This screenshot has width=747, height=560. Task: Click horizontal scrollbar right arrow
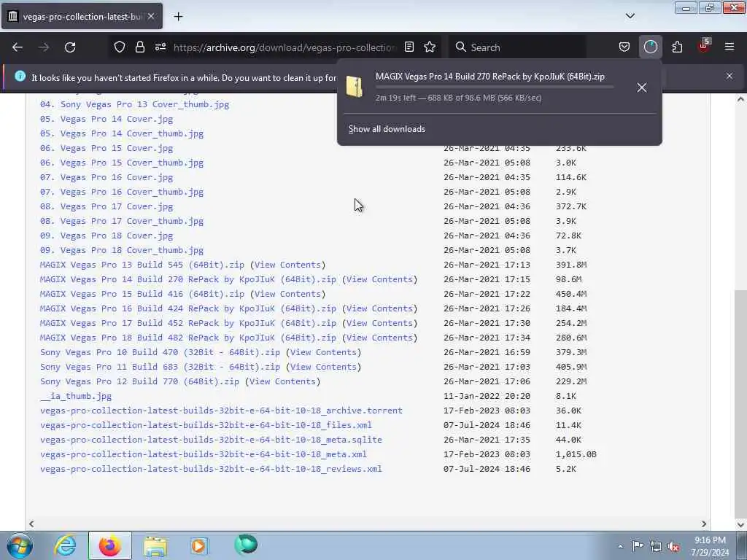click(x=704, y=524)
